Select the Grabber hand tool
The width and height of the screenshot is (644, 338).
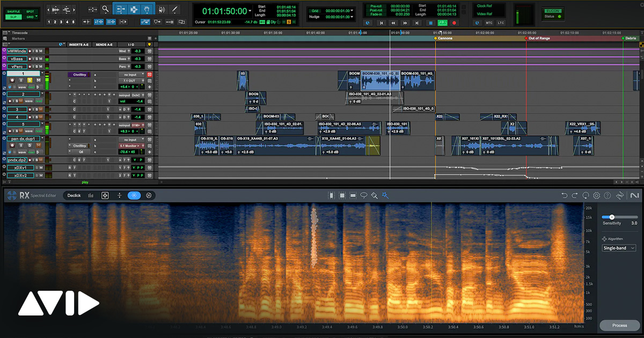pyautogui.click(x=148, y=9)
